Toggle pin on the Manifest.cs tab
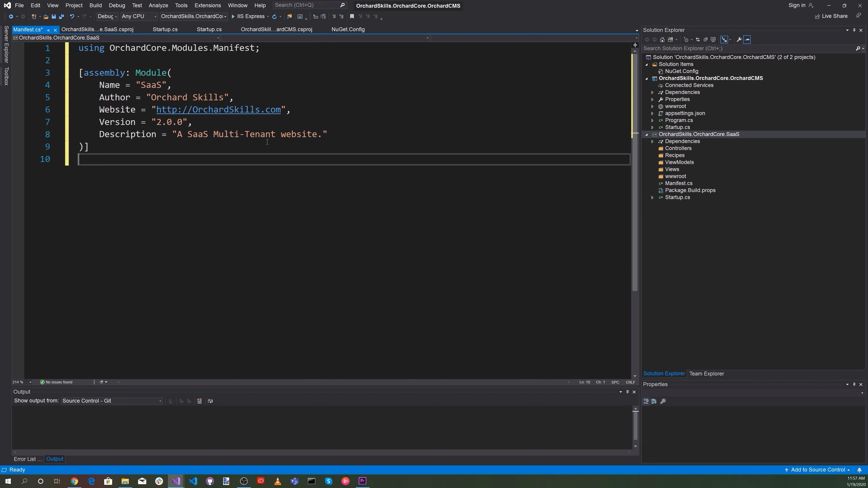 pos(49,30)
